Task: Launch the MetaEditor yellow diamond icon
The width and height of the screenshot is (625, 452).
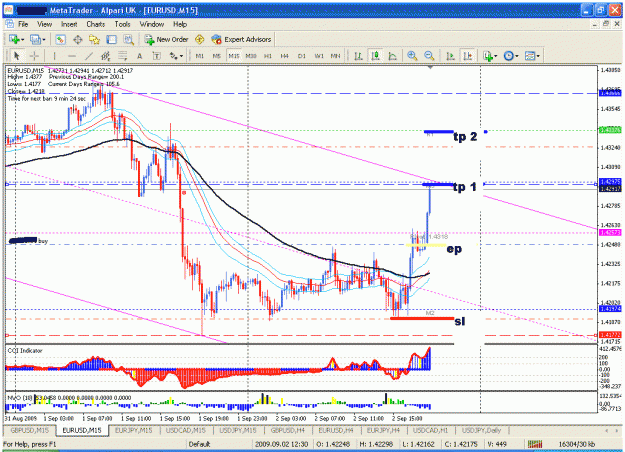Action: 200,39
